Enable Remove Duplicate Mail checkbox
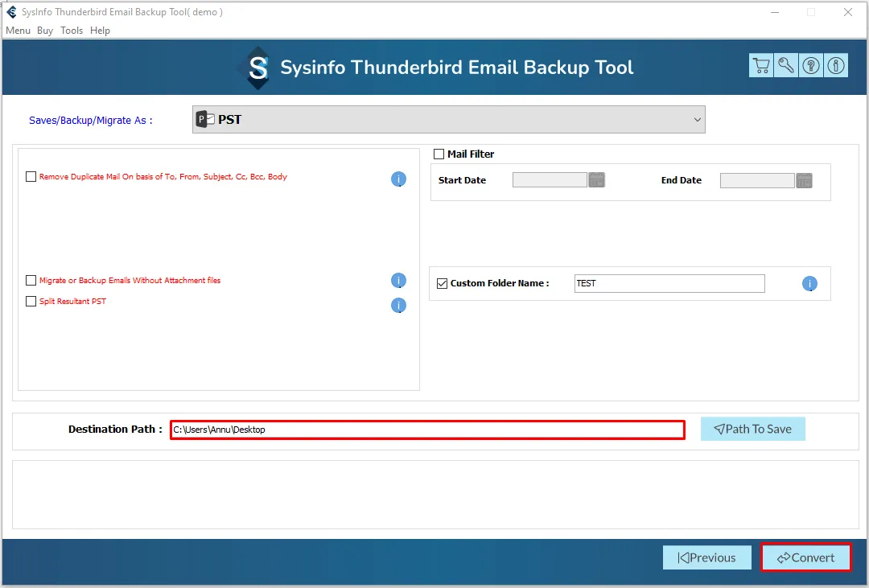This screenshot has height=588, width=869. tap(31, 177)
